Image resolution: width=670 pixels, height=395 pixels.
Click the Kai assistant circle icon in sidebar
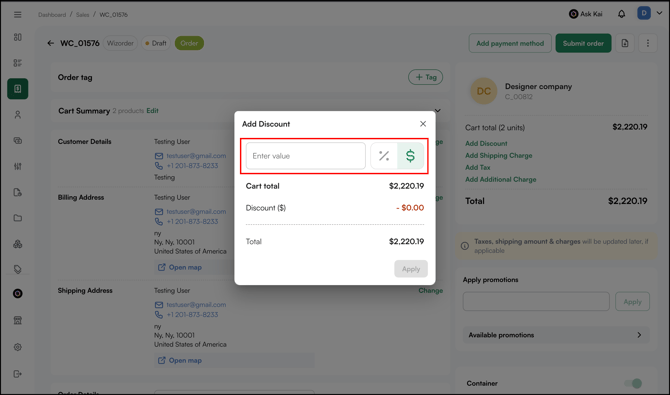[18, 294]
